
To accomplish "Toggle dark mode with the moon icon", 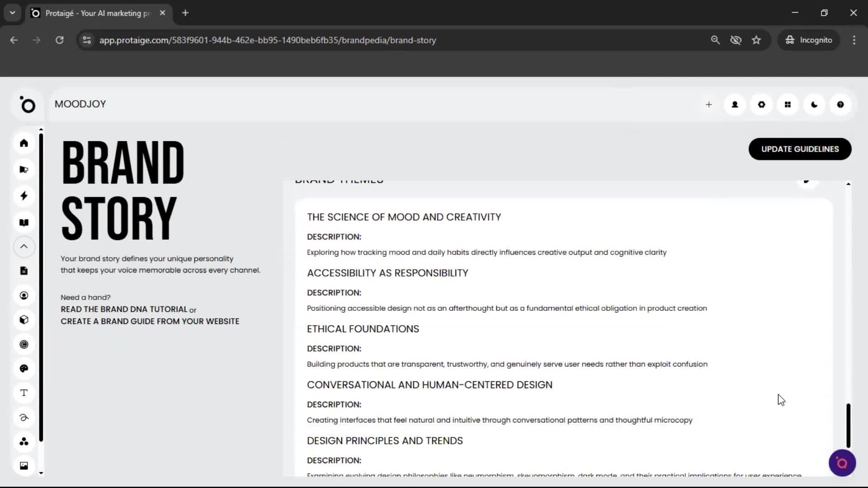I will point(814,104).
